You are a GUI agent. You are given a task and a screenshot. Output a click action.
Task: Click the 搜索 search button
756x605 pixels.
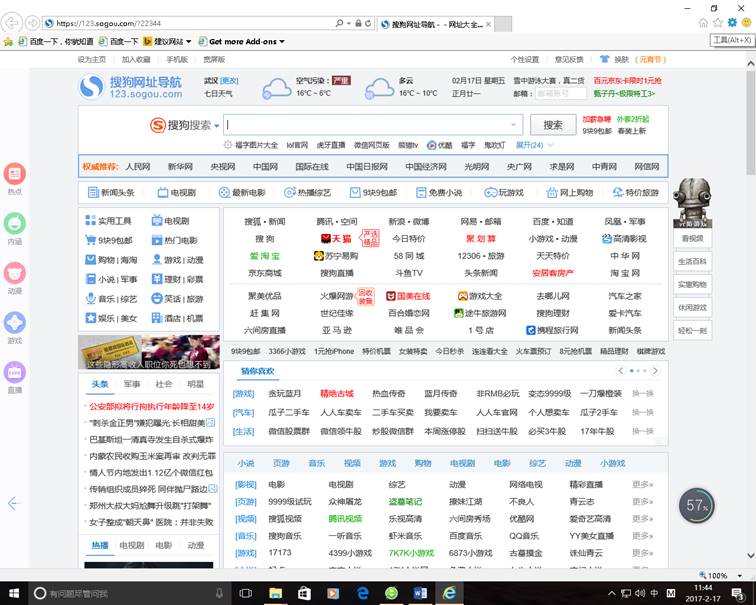(553, 125)
